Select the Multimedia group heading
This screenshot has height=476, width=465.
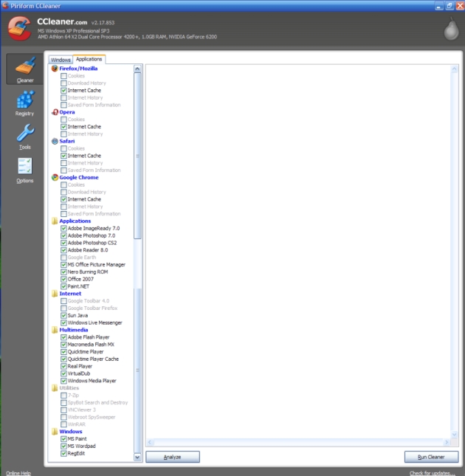74,330
